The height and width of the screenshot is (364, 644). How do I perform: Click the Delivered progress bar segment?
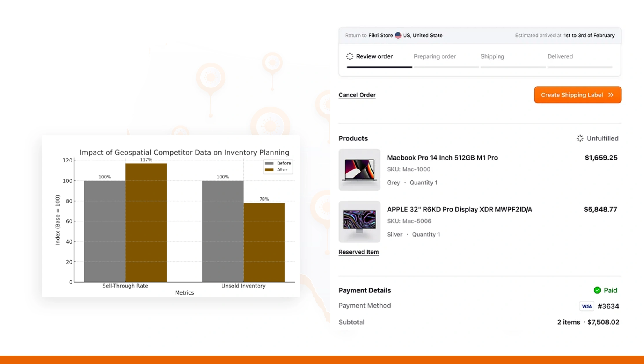pos(580,67)
